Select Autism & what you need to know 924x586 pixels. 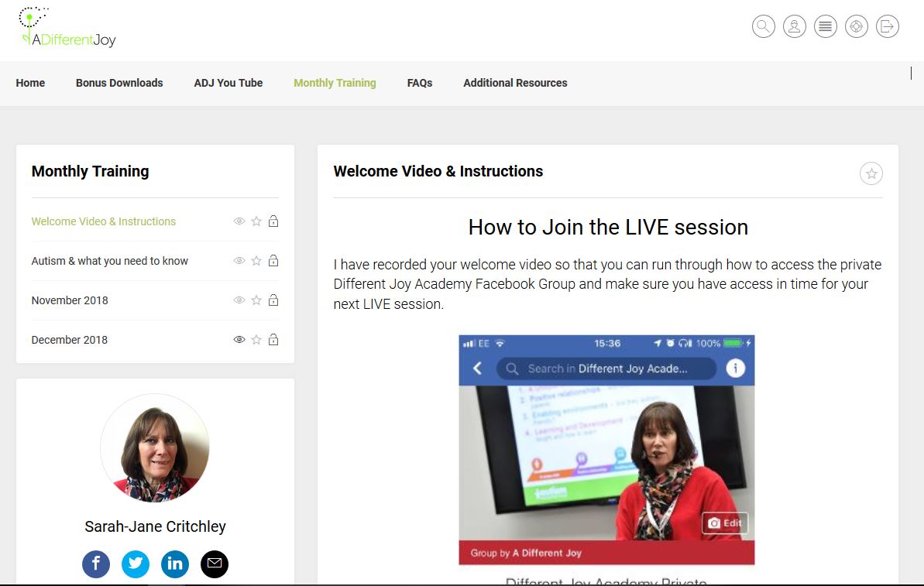point(110,261)
